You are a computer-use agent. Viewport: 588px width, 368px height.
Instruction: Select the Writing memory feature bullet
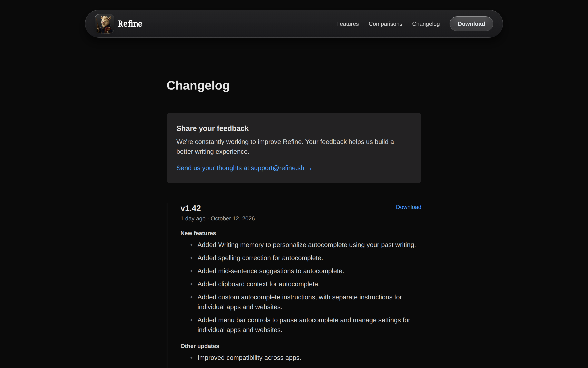306,245
